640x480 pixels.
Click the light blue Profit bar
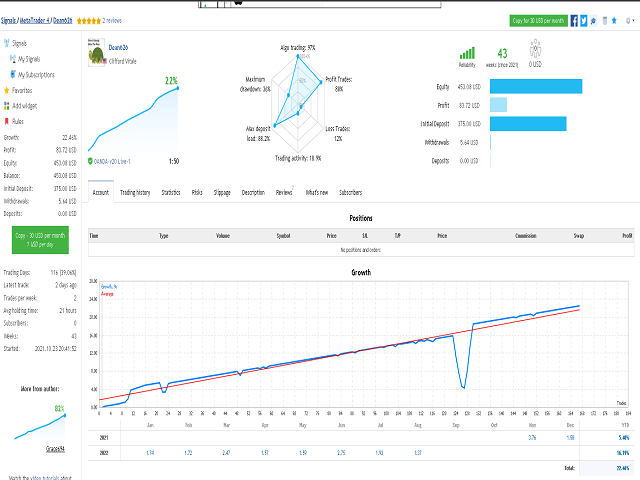pyautogui.click(x=498, y=105)
